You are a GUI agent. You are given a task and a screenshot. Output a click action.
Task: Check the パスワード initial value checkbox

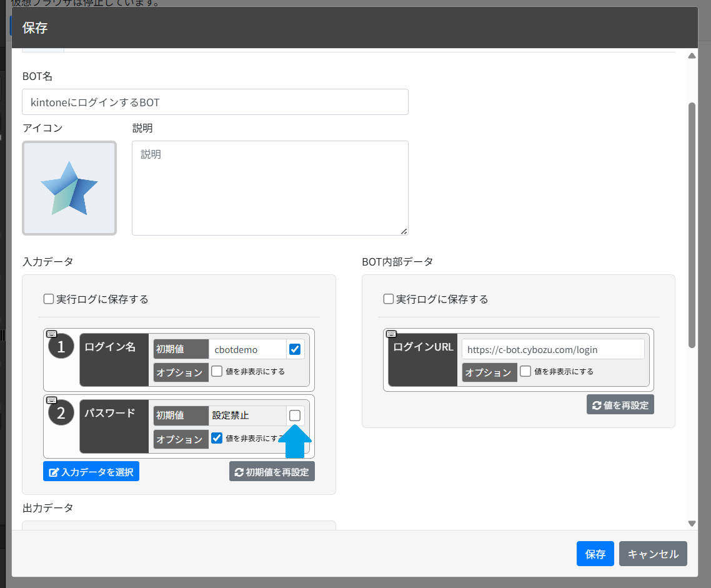[x=295, y=416]
